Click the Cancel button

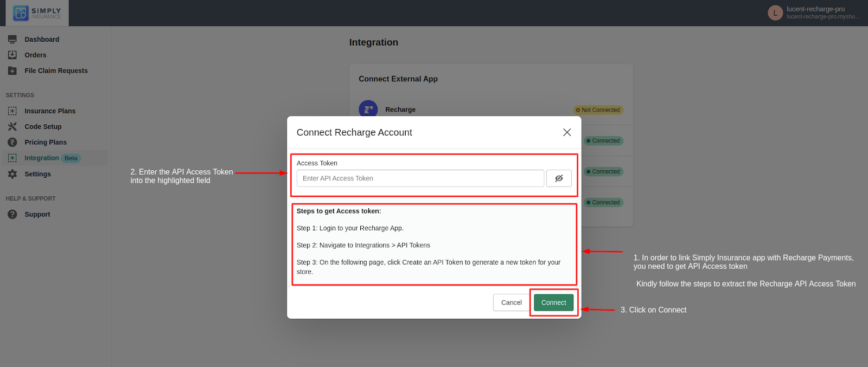click(x=511, y=302)
